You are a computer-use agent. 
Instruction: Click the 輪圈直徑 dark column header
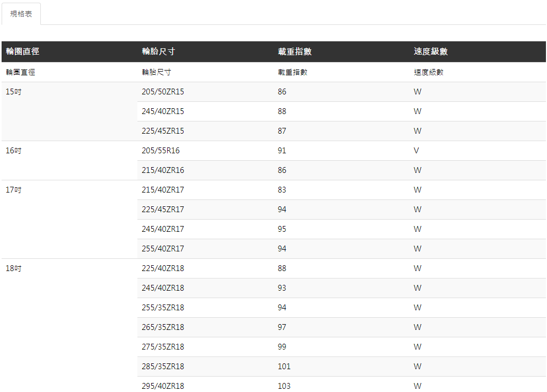point(23,51)
